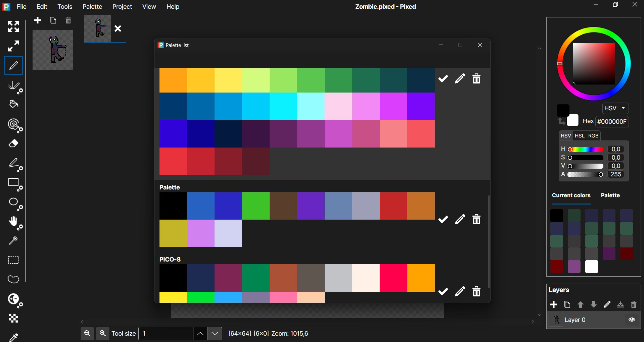The height and width of the screenshot is (342, 644).
Task: Edit the PICO-8 palette
Action: (x=460, y=292)
